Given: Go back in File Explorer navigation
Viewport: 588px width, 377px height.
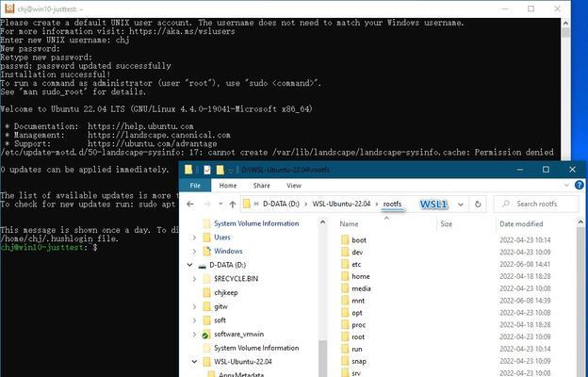Looking at the screenshot, I should [x=190, y=205].
